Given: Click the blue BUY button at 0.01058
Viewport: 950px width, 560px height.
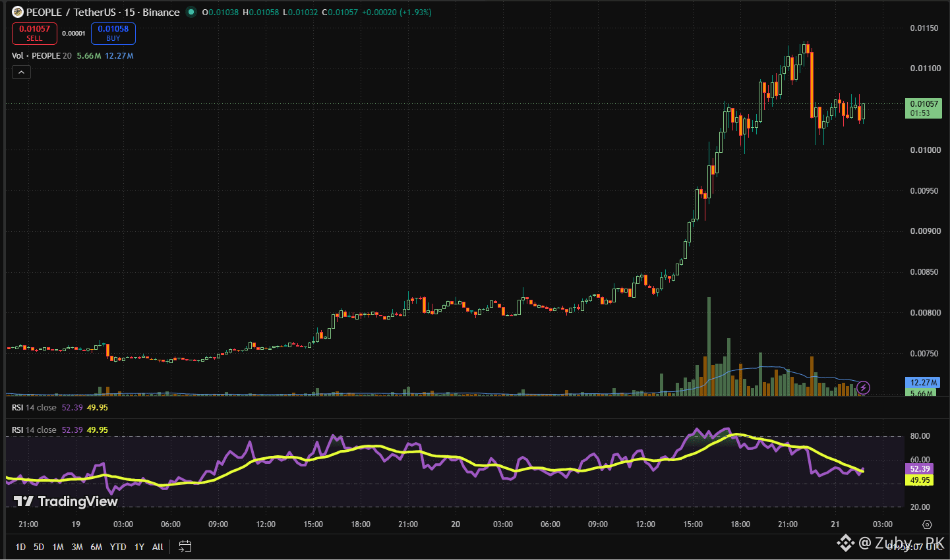Looking at the screenshot, I should point(113,33).
